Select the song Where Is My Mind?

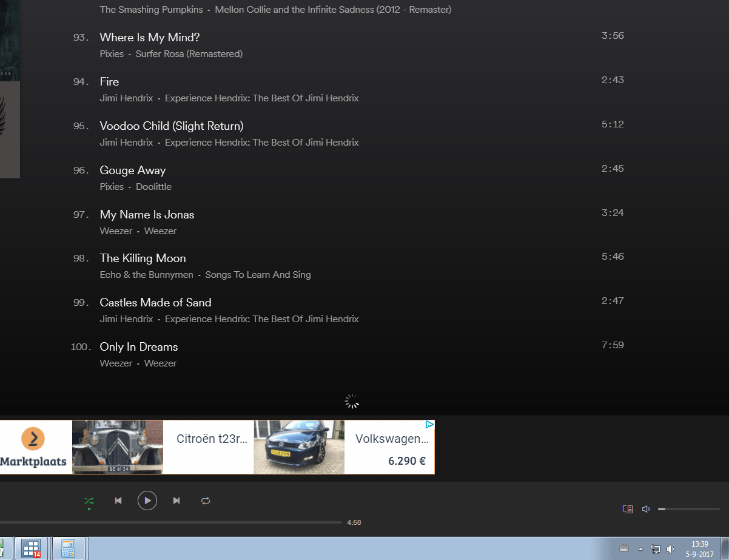(150, 38)
